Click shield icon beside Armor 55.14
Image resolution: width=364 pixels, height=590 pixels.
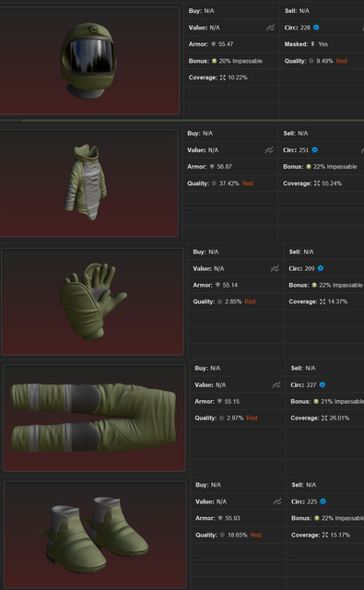[217, 285]
